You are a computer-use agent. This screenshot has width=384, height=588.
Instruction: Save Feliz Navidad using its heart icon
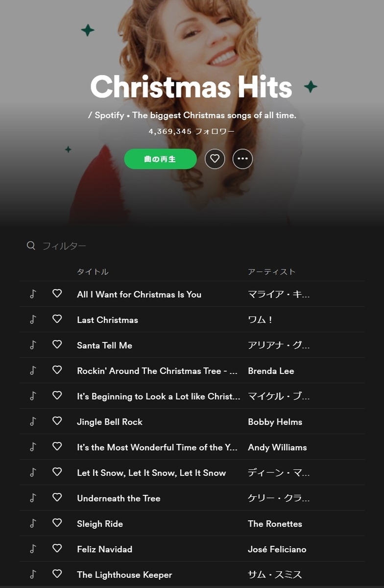[x=57, y=548]
